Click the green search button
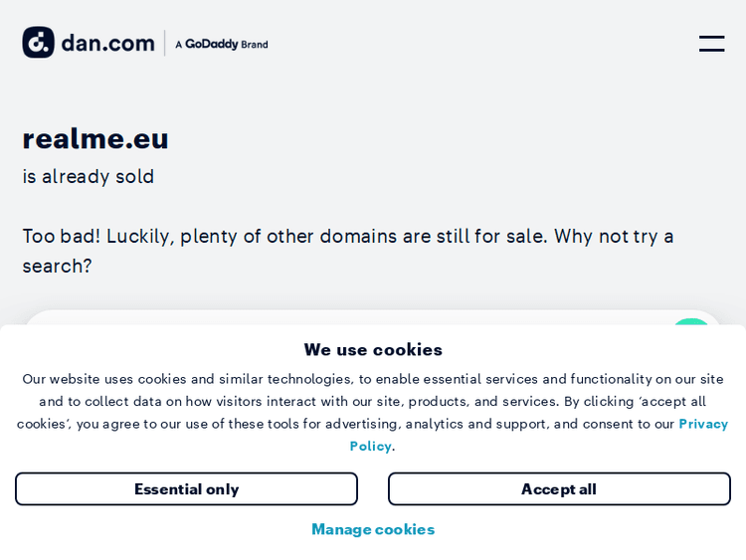This screenshot has width=746, height=560. [690, 322]
